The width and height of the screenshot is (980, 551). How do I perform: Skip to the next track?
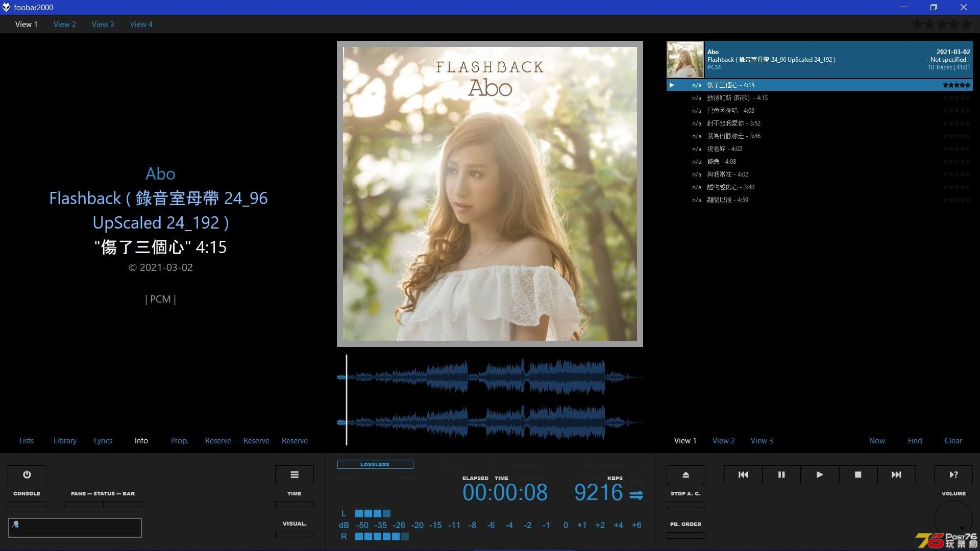pyautogui.click(x=896, y=474)
